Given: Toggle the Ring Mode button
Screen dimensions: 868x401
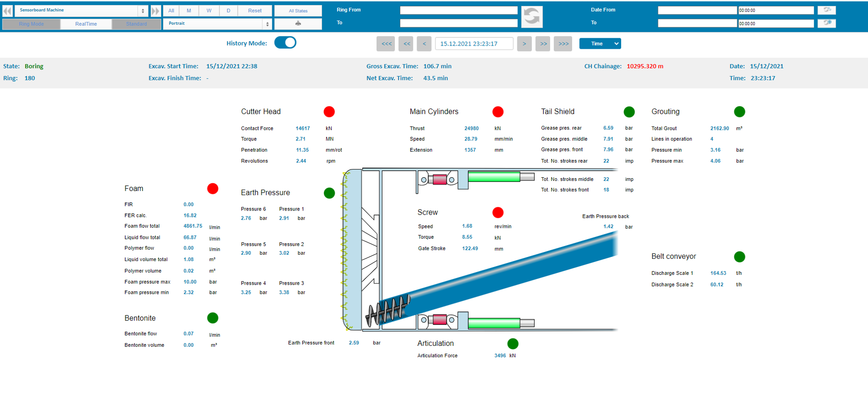Looking at the screenshot, I should [x=31, y=24].
